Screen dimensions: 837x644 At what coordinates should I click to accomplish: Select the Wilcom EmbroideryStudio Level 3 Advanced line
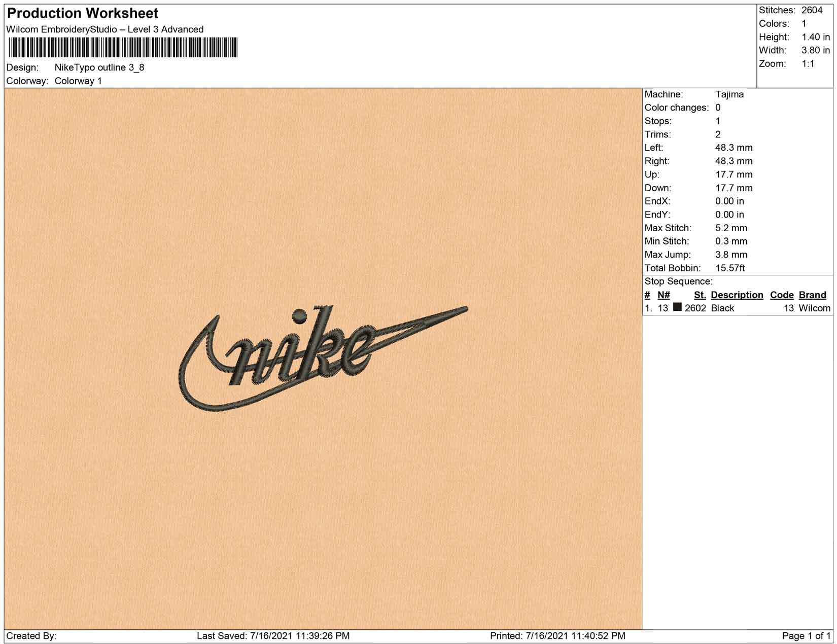click(105, 29)
